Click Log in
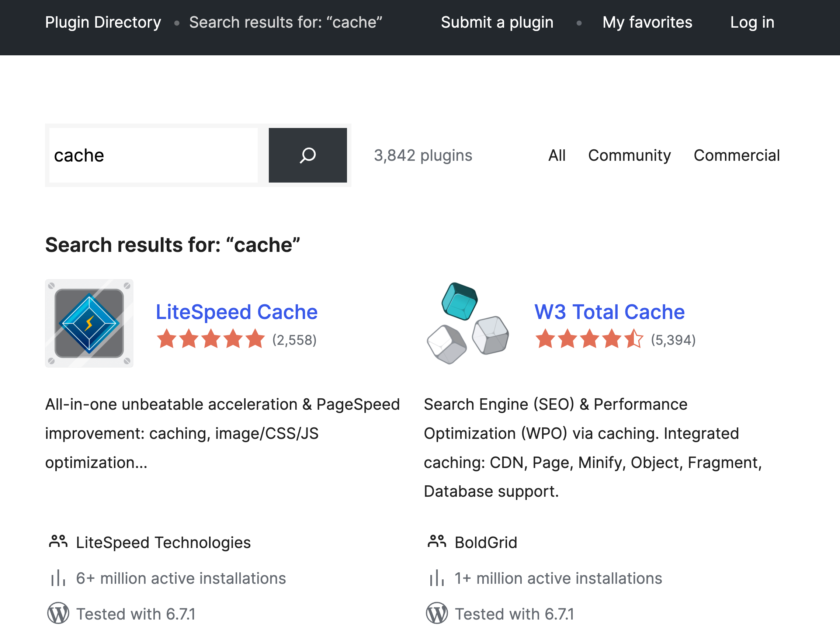The height and width of the screenshot is (638, 840). pos(752,22)
